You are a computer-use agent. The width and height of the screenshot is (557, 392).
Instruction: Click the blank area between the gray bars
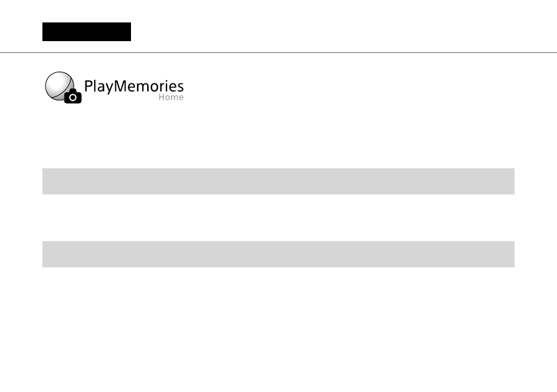coord(278,218)
